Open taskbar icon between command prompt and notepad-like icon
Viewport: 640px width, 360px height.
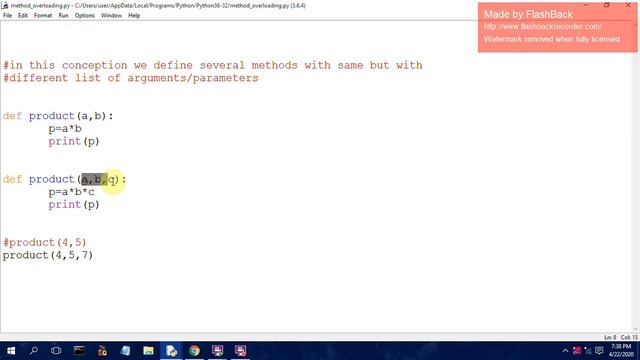tap(102, 351)
